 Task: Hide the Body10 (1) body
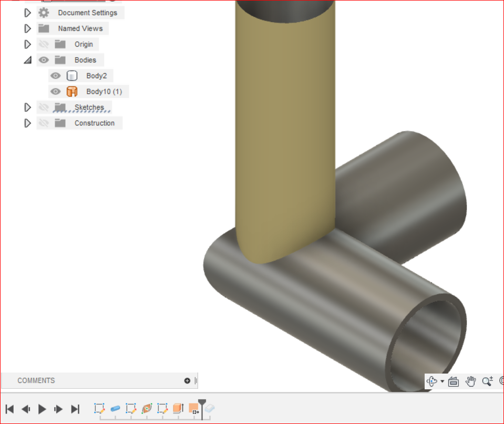coord(55,91)
